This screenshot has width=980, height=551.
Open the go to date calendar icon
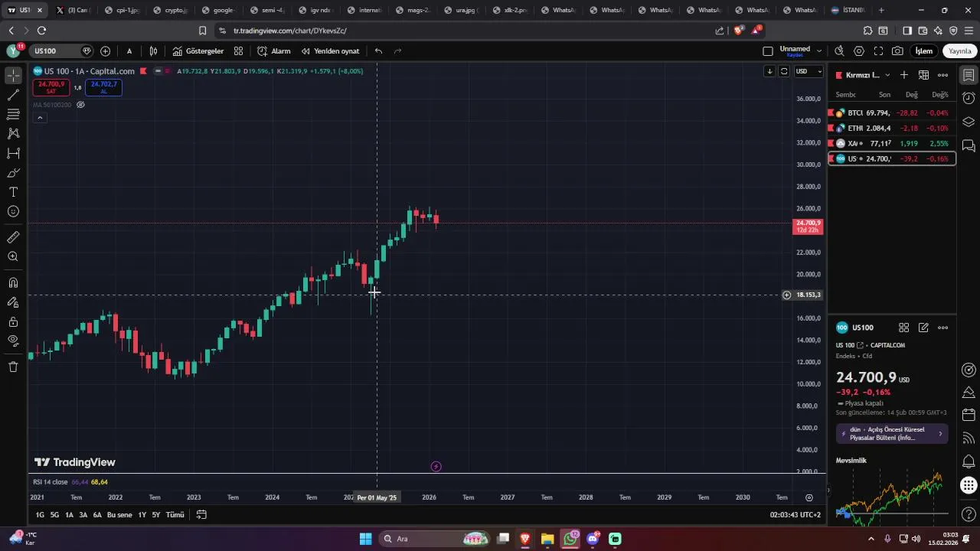pyautogui.click(x=201, y=515)
